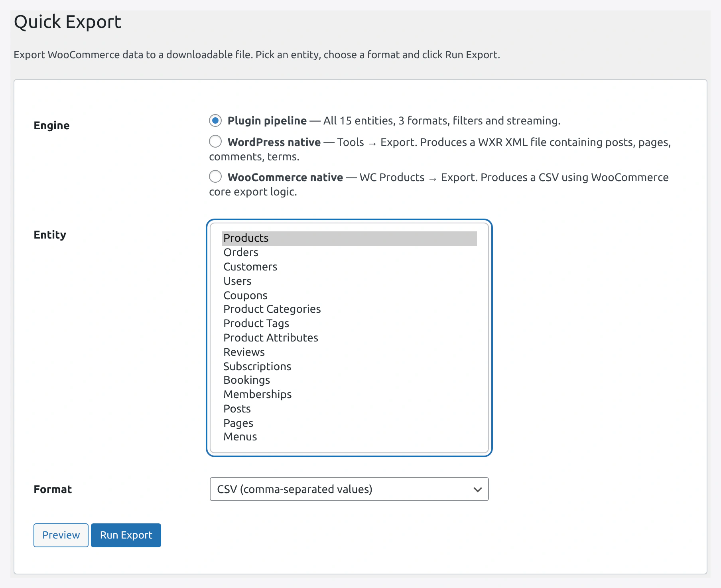Select the Subscriptions entity
721x588 pixels.
[349, 367]
